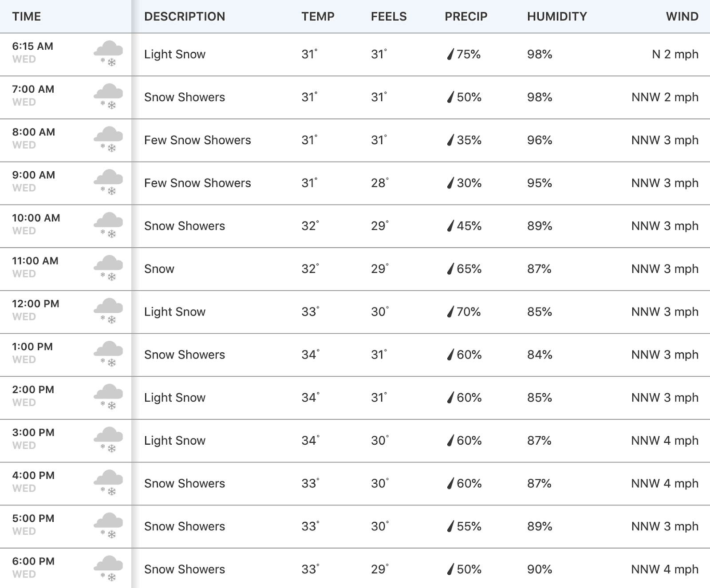Click the snow cloud icon for 6:15 AM
Image resolution: width=710 pixels, height=588 pixels.
tap(108, 54)
